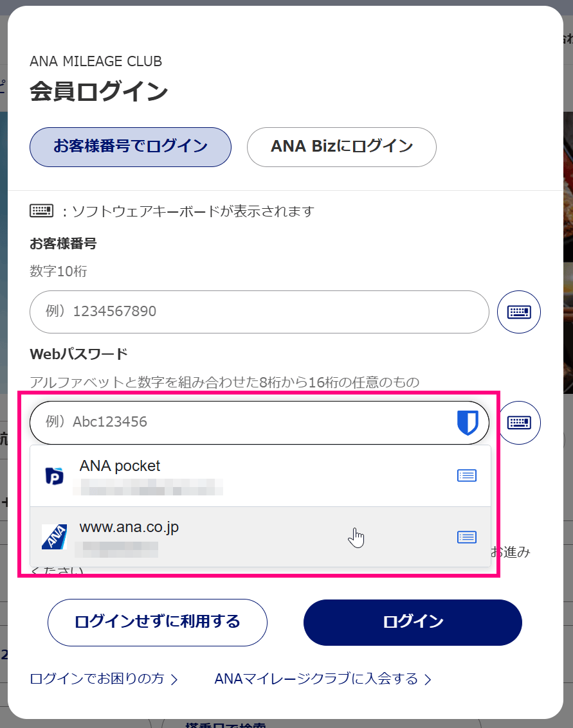Screen dimensions: 573x728
Task: Expand chevron next to ANAマイレージクラブに入会する
Action: [428, 680]
